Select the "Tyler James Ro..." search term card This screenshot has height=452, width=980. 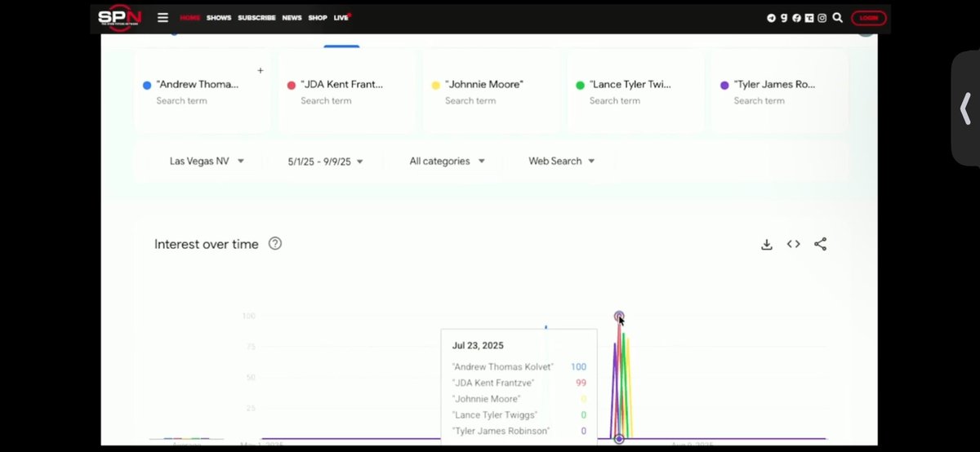point(779,91)
